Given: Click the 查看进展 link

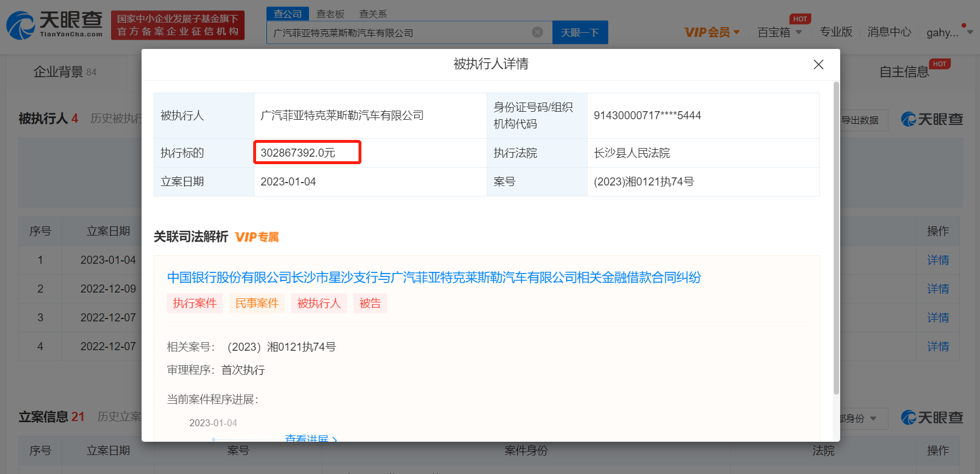Looking at the screenshot, I should [311, 438].
